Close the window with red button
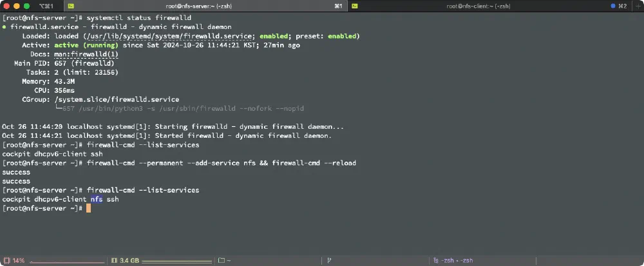Viewport: 644px width, 266px height. [6, 6]
